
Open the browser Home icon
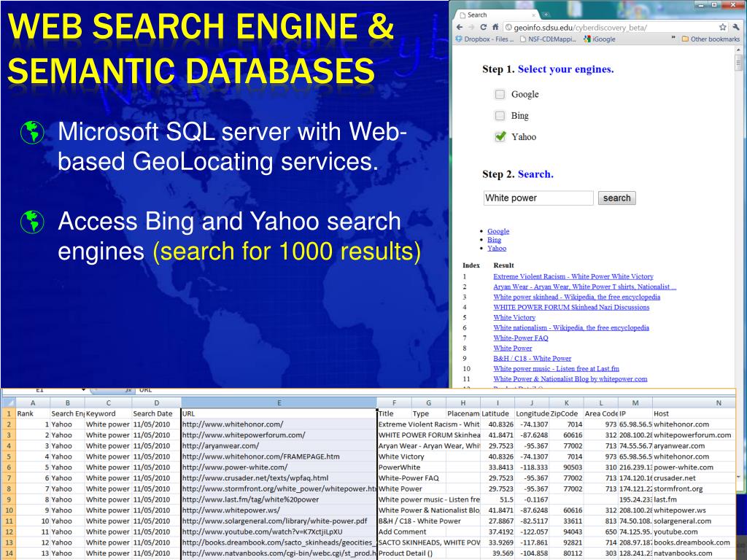pyautogui.click(x=495, y=27)
